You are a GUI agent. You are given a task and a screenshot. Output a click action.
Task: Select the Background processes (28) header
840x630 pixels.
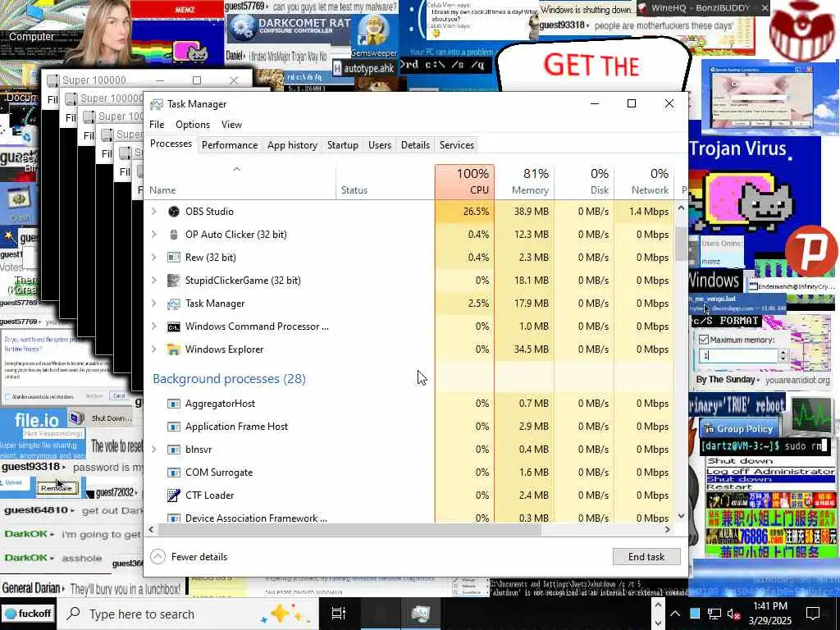230,379
